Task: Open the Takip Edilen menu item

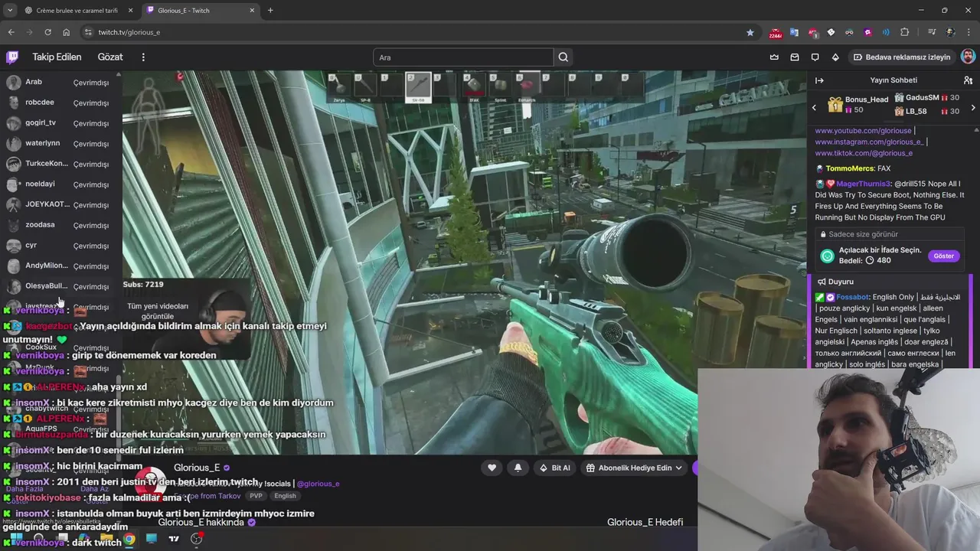Action: click(57, 57)
